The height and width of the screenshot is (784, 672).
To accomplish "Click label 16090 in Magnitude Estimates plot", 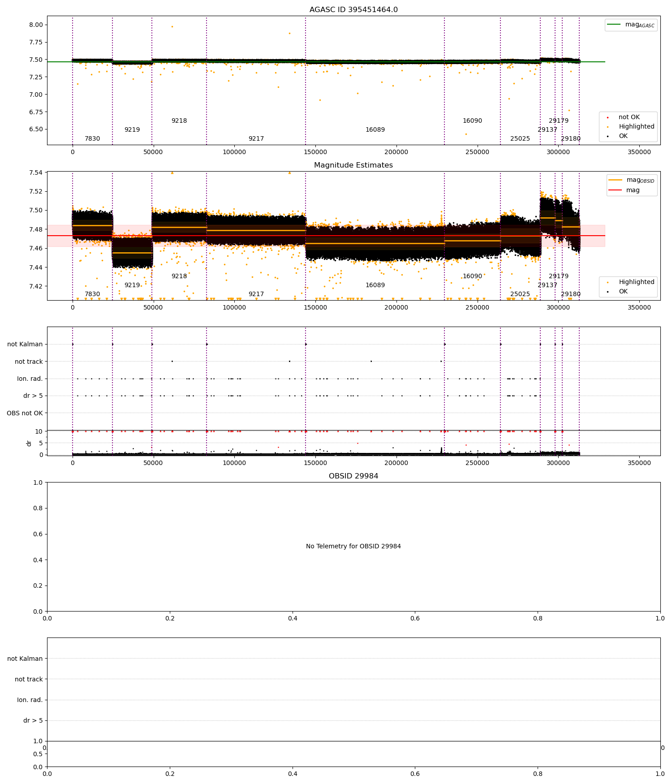I will pyautogui.click(x=472, y=276).
